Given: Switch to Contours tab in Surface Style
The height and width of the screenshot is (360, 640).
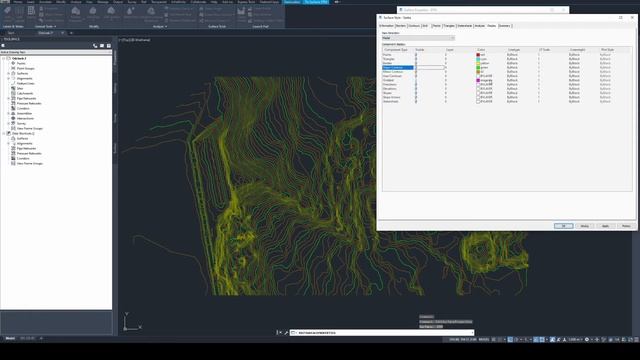Looking at the screenshot, I should click(414, 26).
